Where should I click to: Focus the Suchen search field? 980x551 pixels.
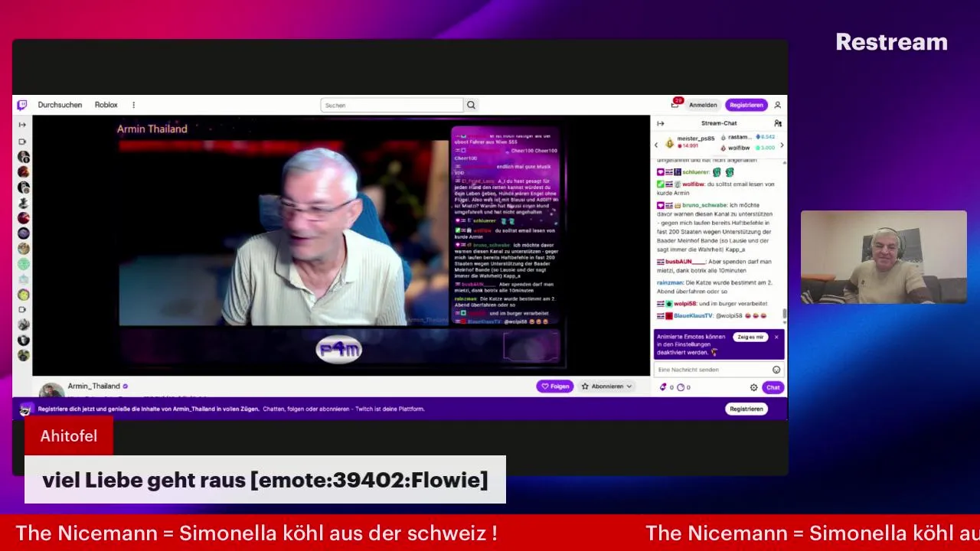[394, 105]
